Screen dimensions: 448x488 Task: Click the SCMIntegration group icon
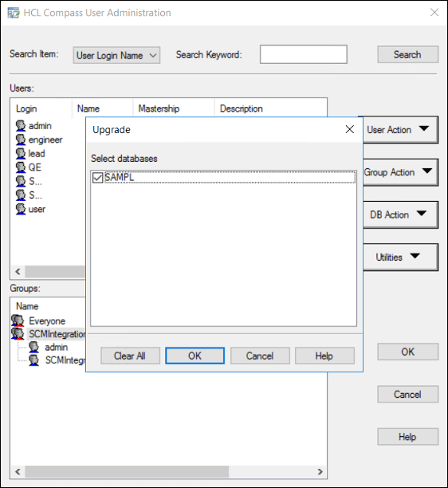click(18, 333)
